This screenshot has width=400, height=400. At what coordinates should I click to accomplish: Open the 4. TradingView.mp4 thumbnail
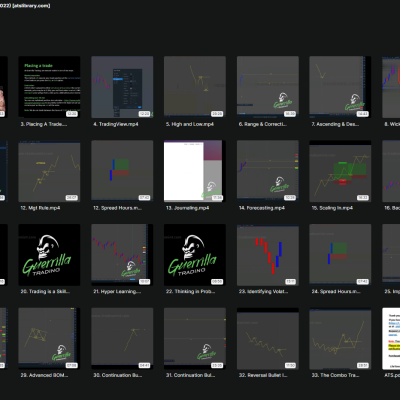tap(122, 87)
